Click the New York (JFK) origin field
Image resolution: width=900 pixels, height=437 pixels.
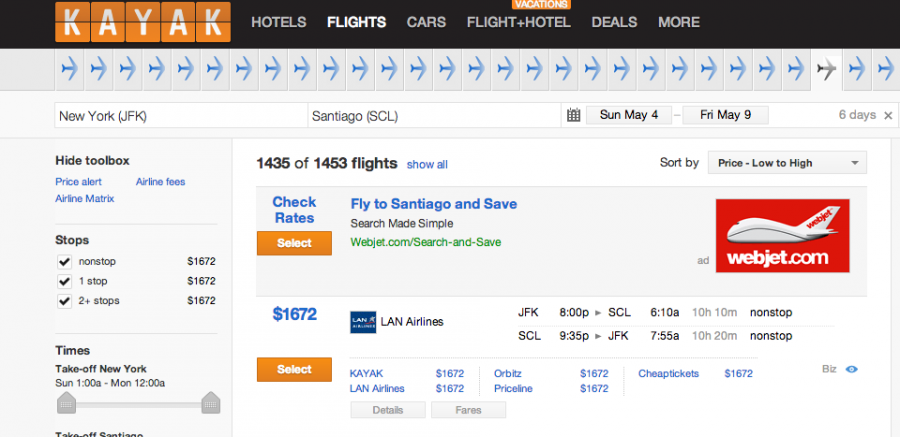(x=180, y=115)
